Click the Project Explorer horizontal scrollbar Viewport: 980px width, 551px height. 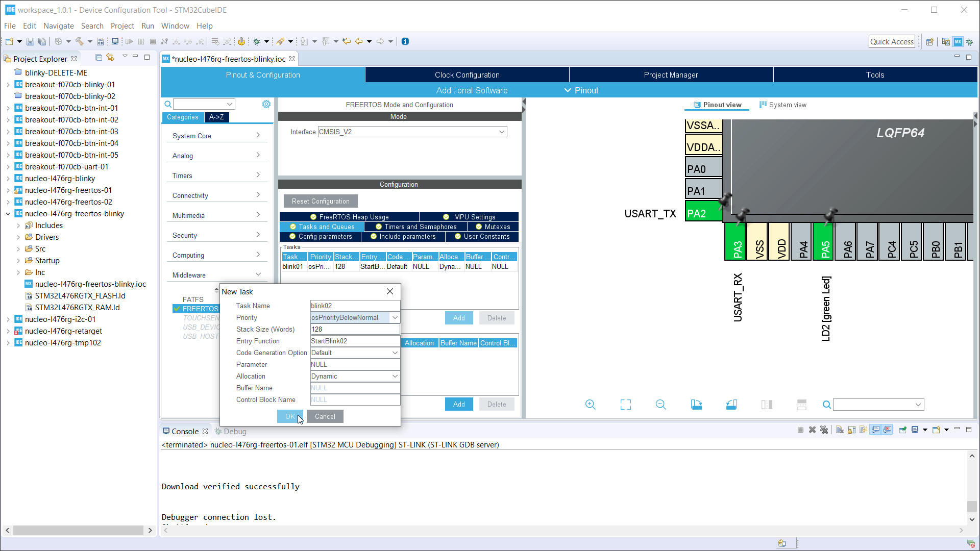[x=78, y=530]
